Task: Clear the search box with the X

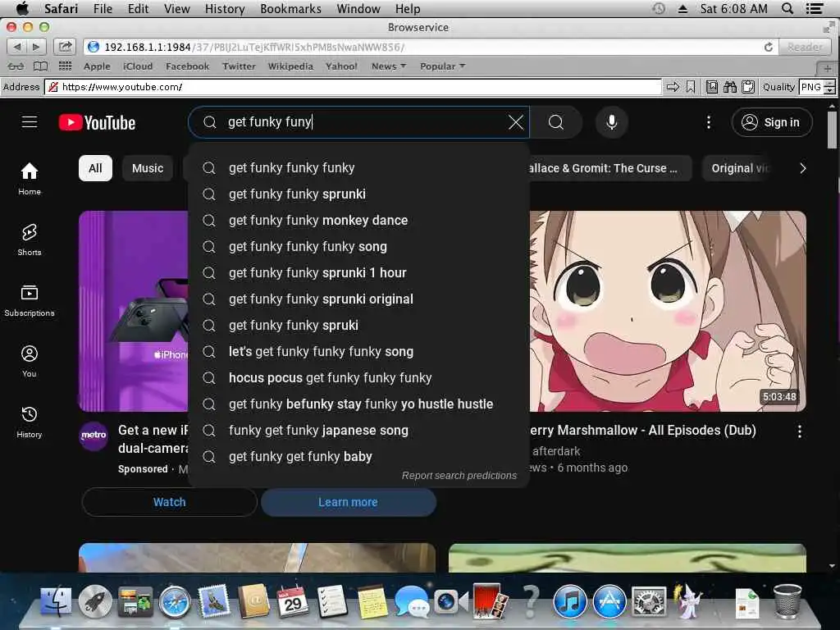Action: (516, 122)
